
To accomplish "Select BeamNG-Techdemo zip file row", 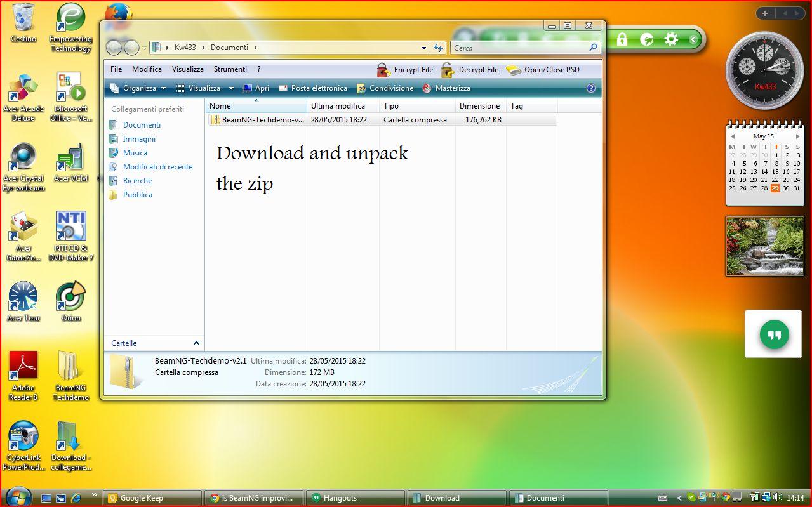I will tap(382, 119).
